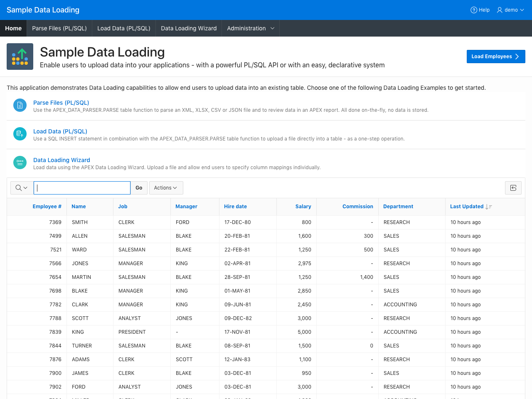
Task: Go to the Home navigation tab
Action: click(x=13, y=28)
